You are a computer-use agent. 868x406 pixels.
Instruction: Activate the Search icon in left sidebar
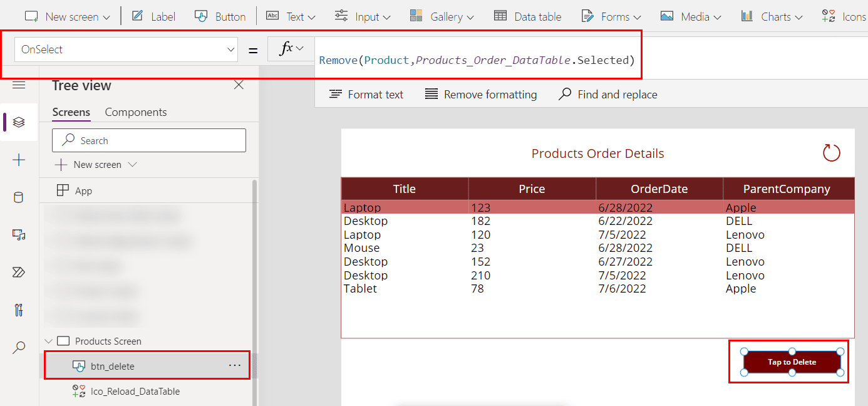point(19,347)
